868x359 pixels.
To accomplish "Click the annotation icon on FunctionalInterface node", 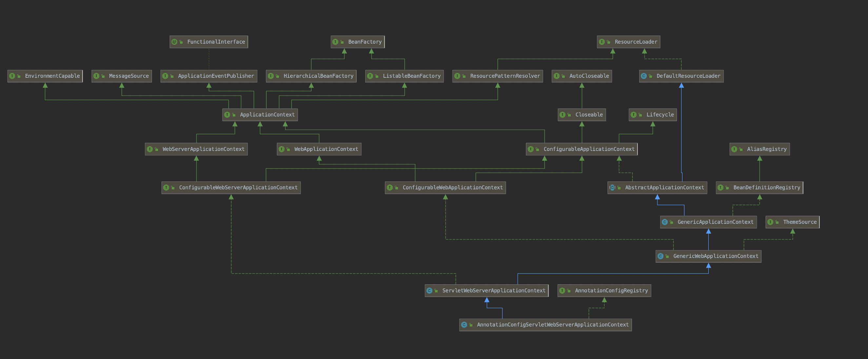I will click(174, 42).
